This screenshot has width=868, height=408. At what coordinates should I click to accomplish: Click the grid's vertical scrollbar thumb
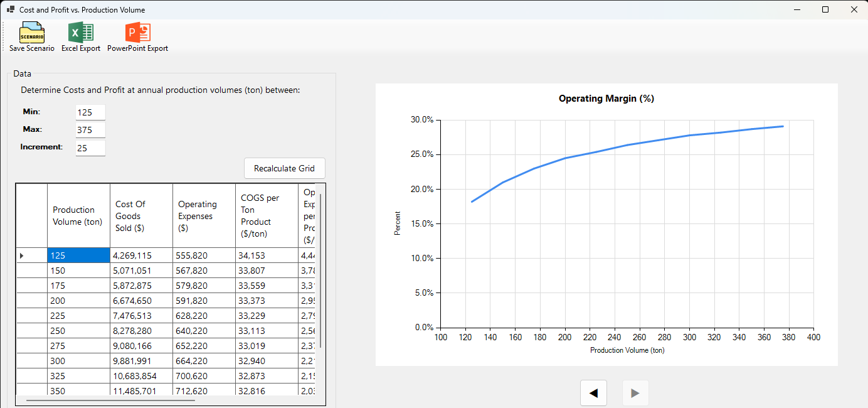click(320, 271)
